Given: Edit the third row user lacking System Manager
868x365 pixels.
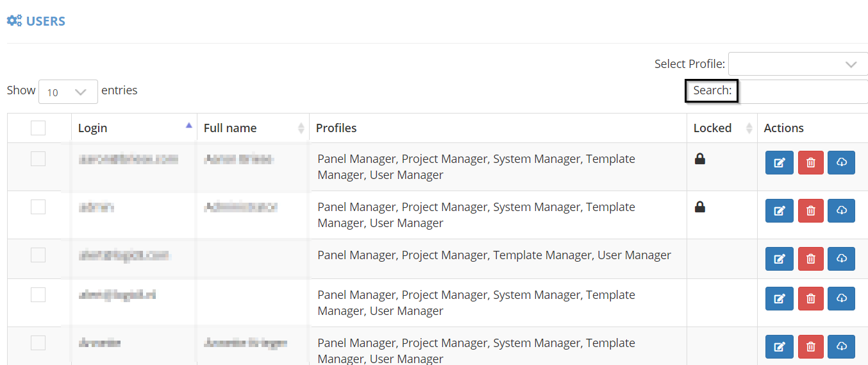Looking at the screenshot, I should 780,259.
